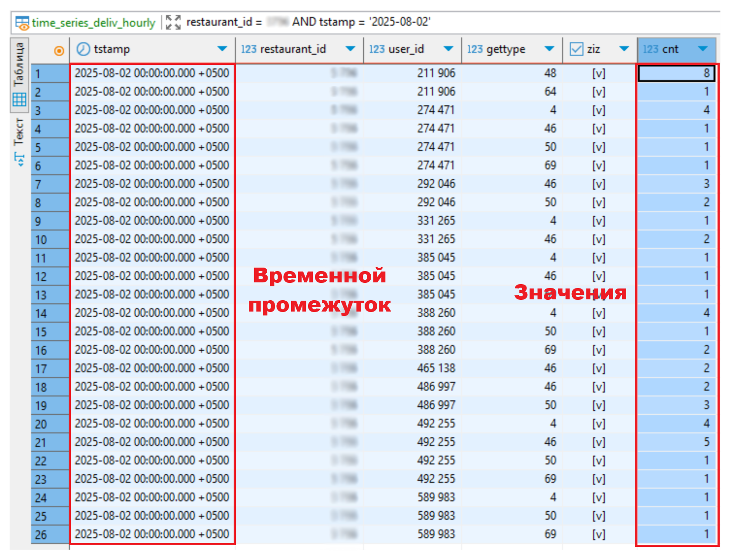Click the 123 icon beside restaurant_id header
Image resolution: width=731 pixels, height=560 pixels.
[x=248, y=49]
